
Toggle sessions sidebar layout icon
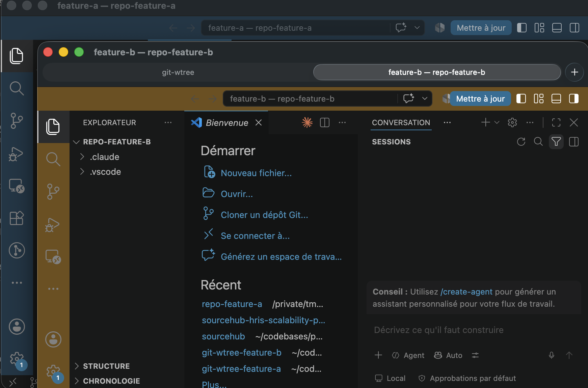click(574, 142)
